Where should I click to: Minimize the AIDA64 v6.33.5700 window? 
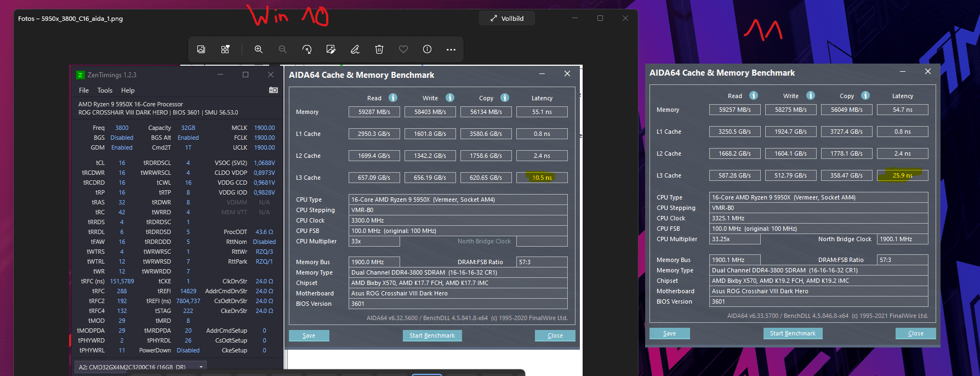902,72
